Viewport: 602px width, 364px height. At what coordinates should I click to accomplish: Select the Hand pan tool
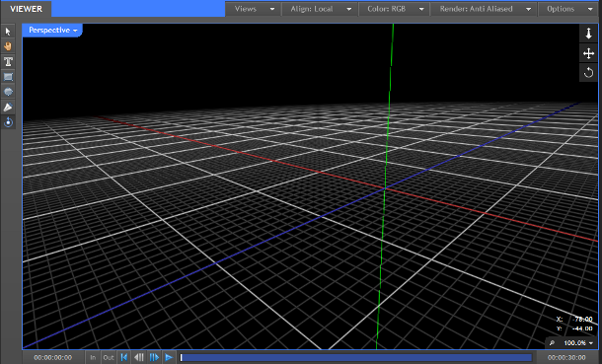click(8, 46)
